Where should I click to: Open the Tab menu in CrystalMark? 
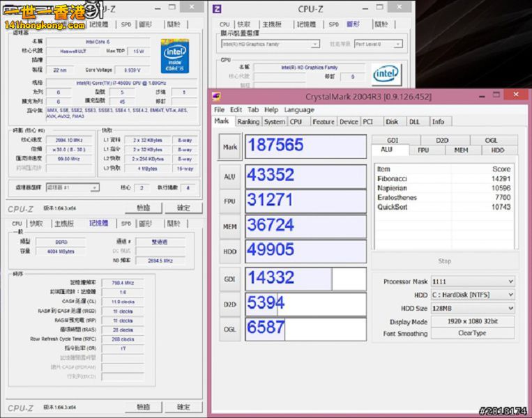(x=253, y=110)
